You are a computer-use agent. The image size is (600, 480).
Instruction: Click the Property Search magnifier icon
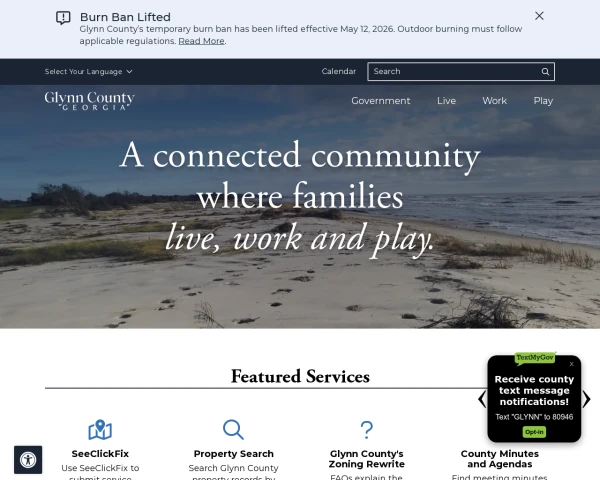[233, 429]
